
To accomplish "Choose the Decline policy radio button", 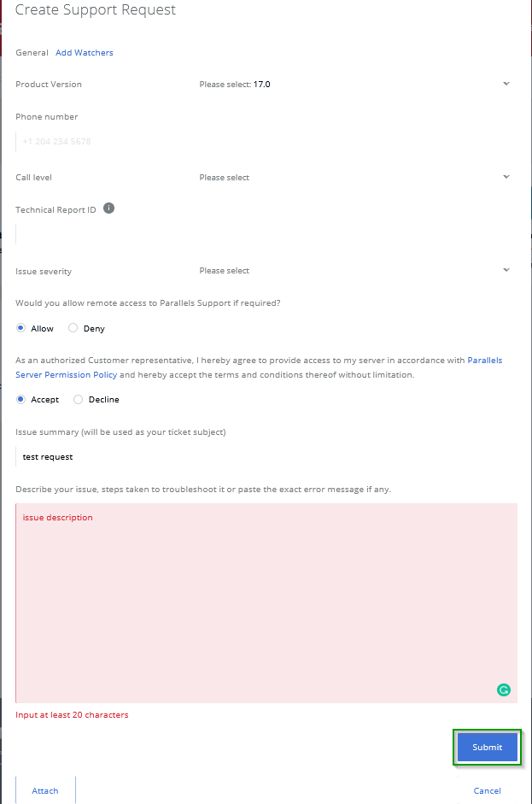I will pos(79,399).
